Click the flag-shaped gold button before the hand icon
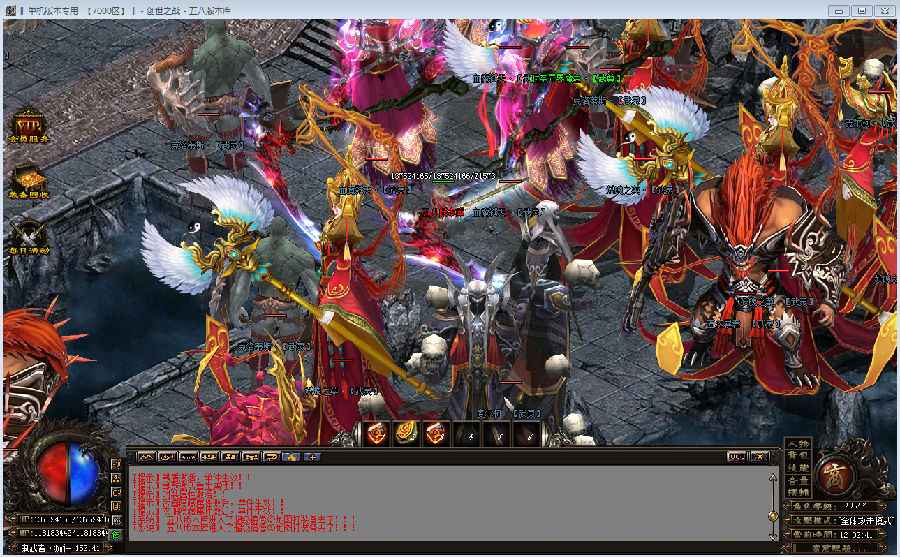Image resolution: width=900 pixels, height=557 pixels. (x=271, y=457)
